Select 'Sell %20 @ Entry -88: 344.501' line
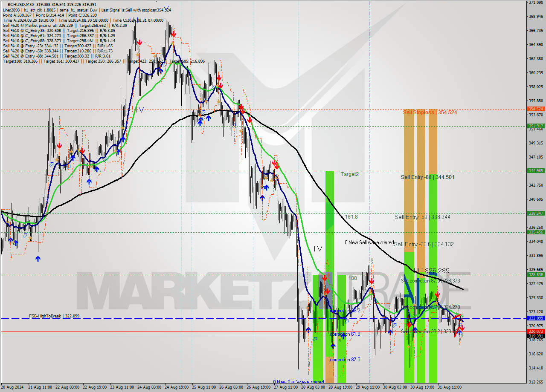 (56, 56)
